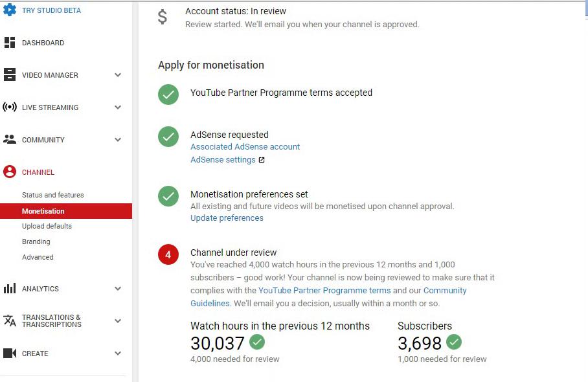Expand the Community chevron
Screen dimensions: 588x382
(x=118, y=140)
